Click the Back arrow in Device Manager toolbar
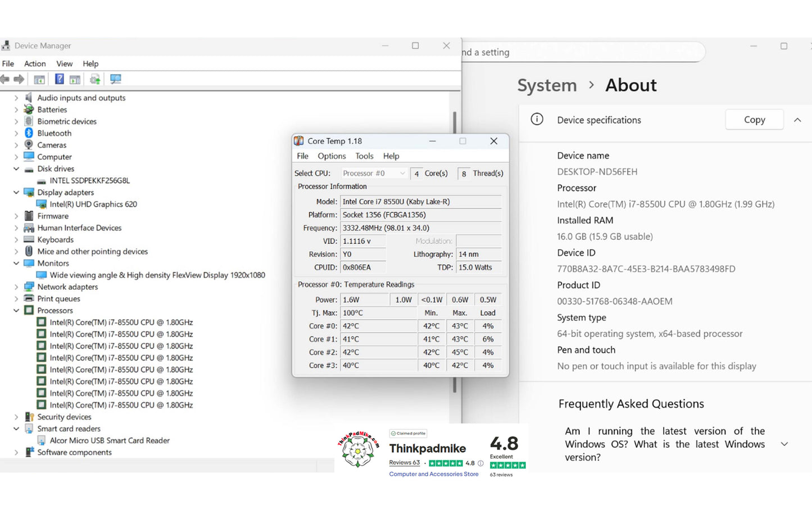Image resolution: width=812 pixels, height=510 pixels. [4, 79]
